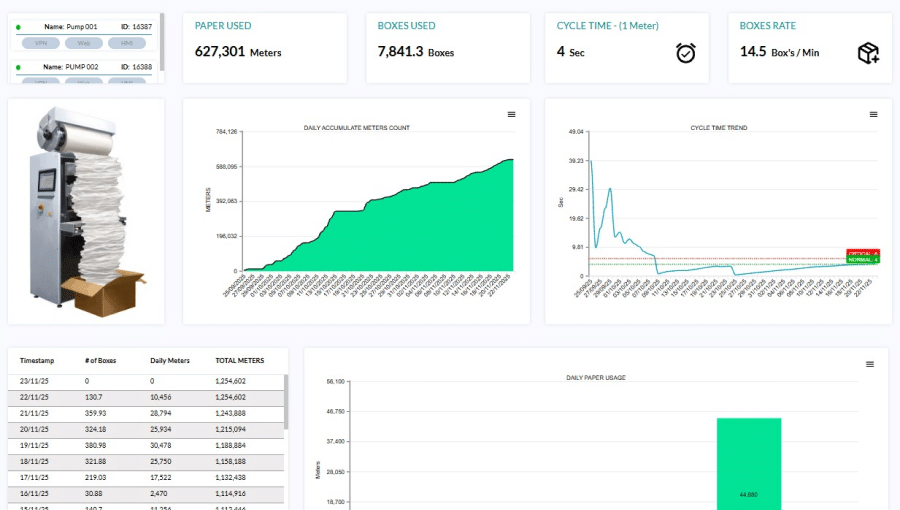Click the device list scrollbar
900x510 pixels.
[162, 40]
